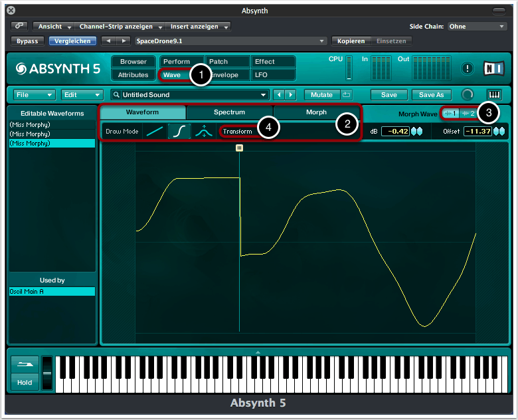
Task: Toggle the on-screen keyboard icon
Action: [494, 95]
